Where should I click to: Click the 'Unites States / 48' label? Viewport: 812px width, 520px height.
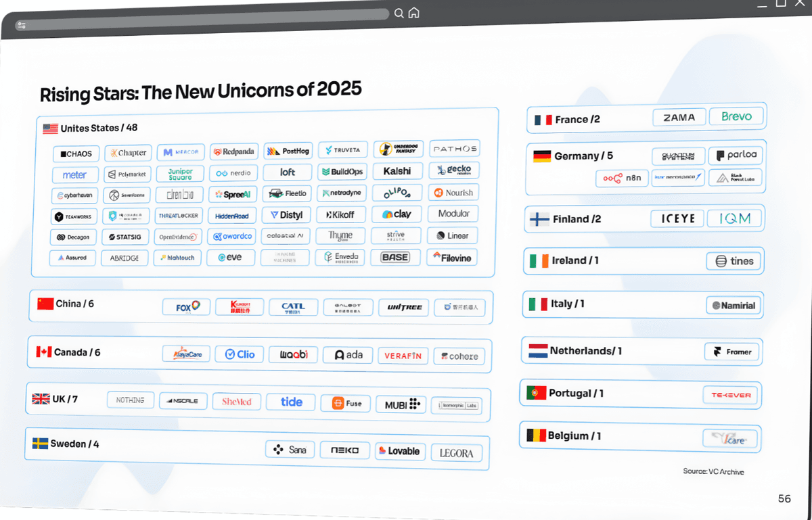pyautogui.click(x=99, y=128)
